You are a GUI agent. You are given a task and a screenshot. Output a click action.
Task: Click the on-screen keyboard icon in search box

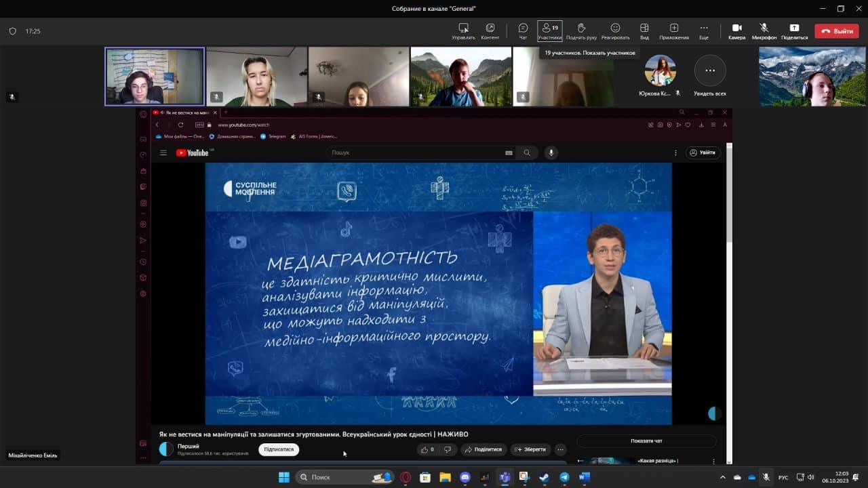(509, 153)
